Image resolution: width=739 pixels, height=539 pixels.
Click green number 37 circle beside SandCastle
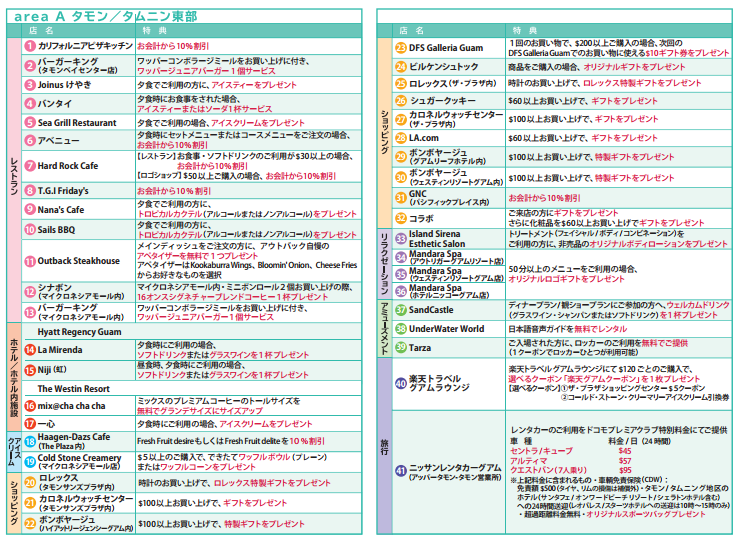click(401, 310)
